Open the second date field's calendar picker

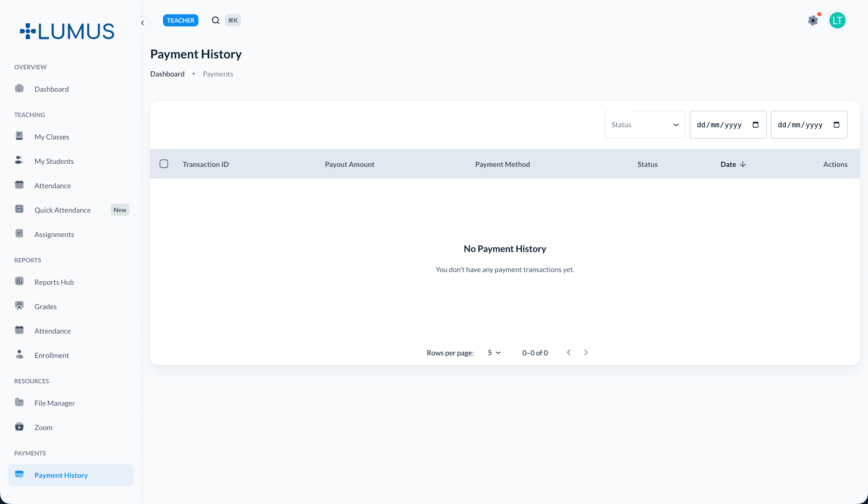click(836, 125)
